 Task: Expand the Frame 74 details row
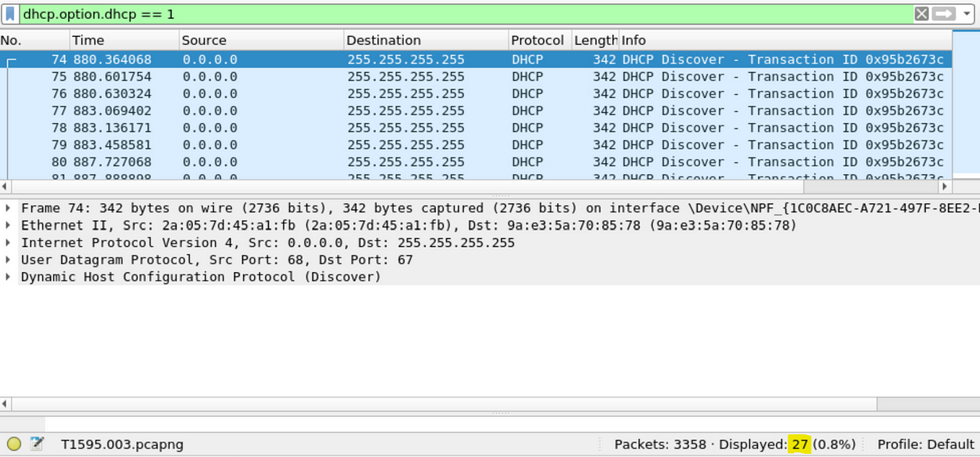8,209
